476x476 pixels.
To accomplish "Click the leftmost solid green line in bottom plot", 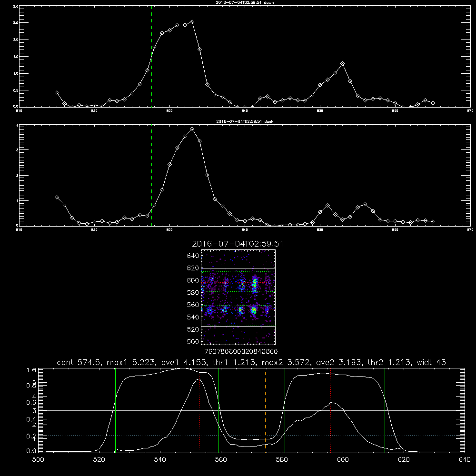I will tap(115, 410).
